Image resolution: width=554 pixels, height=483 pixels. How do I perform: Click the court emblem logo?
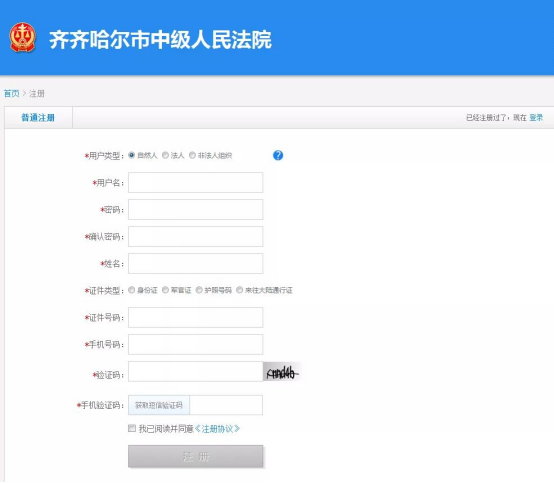[x=23, y=37]
